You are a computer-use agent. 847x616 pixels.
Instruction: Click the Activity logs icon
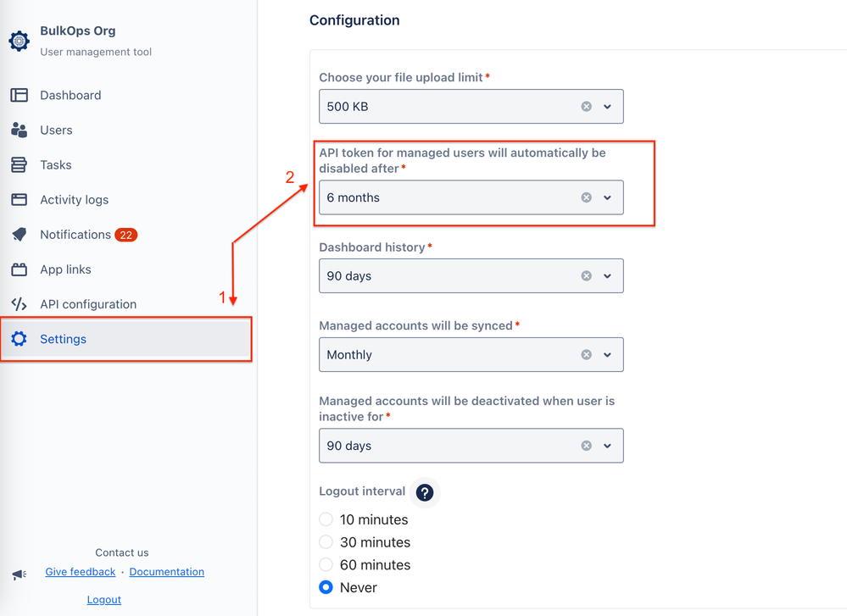click(19, 199)
